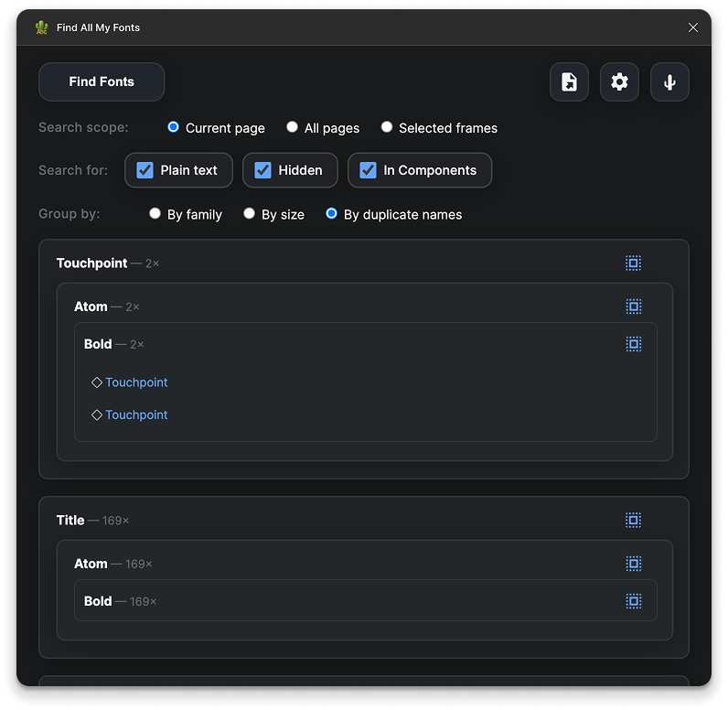Image resolution: width=728 pixels, height=710 pixels.
Task: Select all layers in Touchpoint group
Action: click(x=633, y=264)
